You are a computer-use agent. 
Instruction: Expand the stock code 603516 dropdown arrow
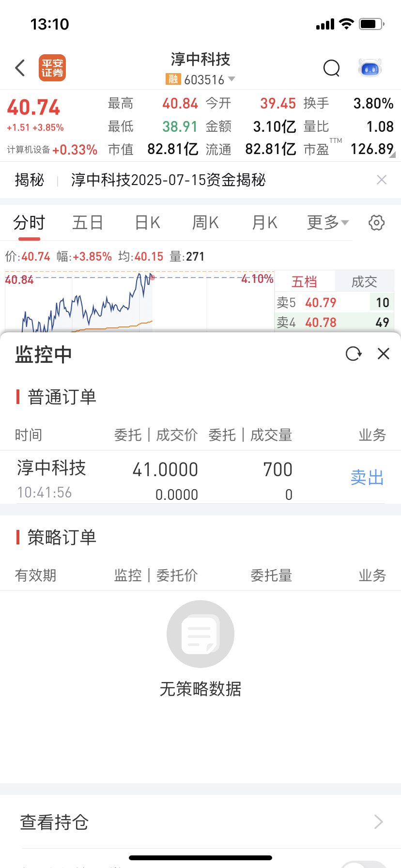coord(231,79)
